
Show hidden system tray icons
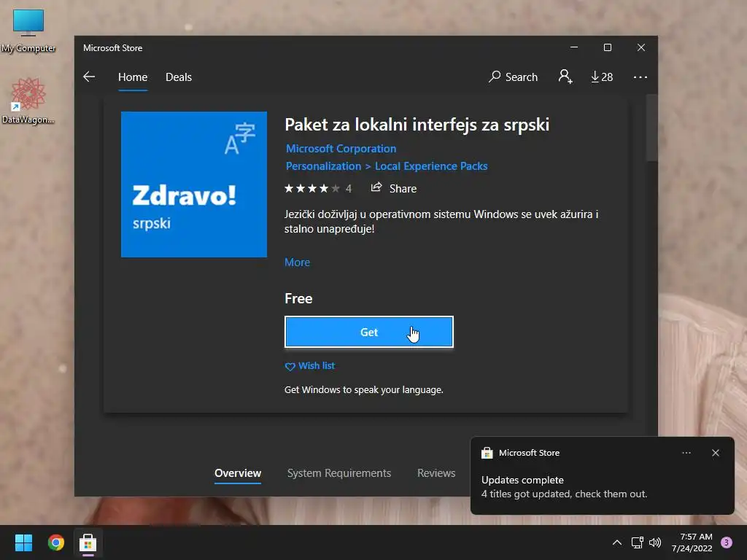tap(616, 542)
